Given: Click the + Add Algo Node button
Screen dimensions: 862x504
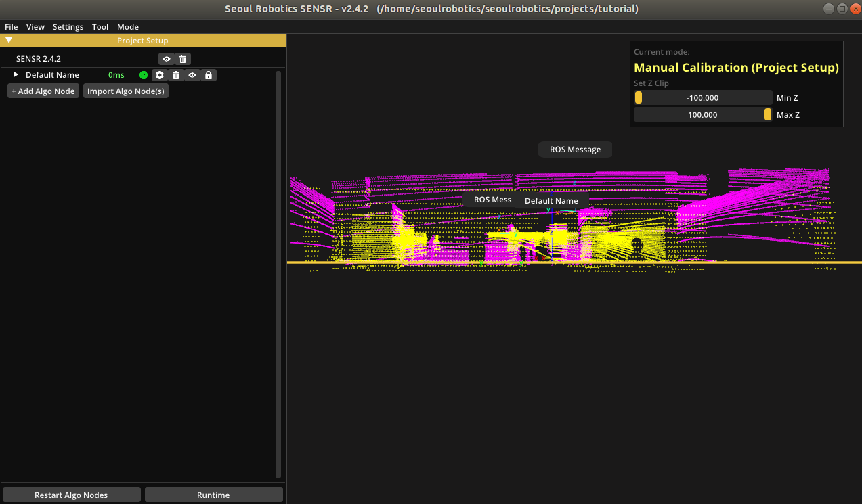Looking at the screenshot, I should tap(43, 91).
